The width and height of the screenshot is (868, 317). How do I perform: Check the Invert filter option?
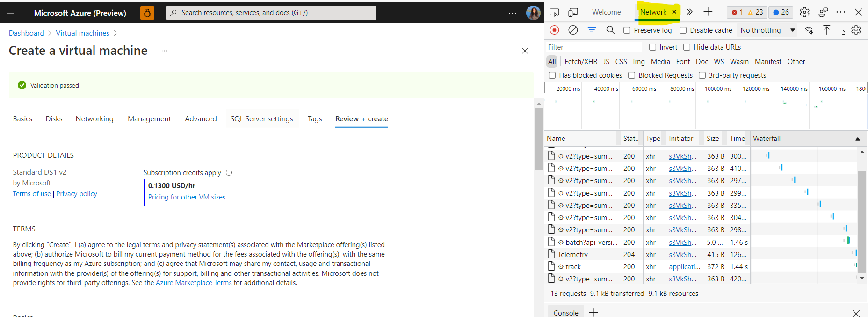point(652,47)
